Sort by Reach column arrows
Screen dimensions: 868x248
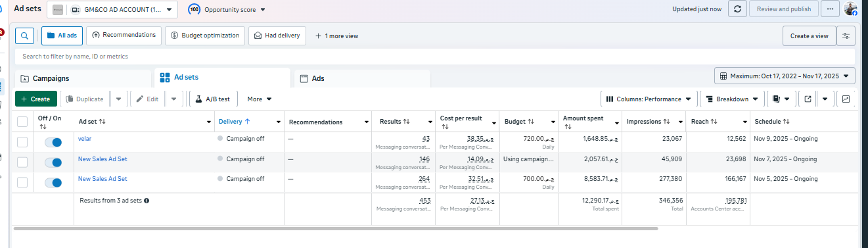(x=714, y=122)
